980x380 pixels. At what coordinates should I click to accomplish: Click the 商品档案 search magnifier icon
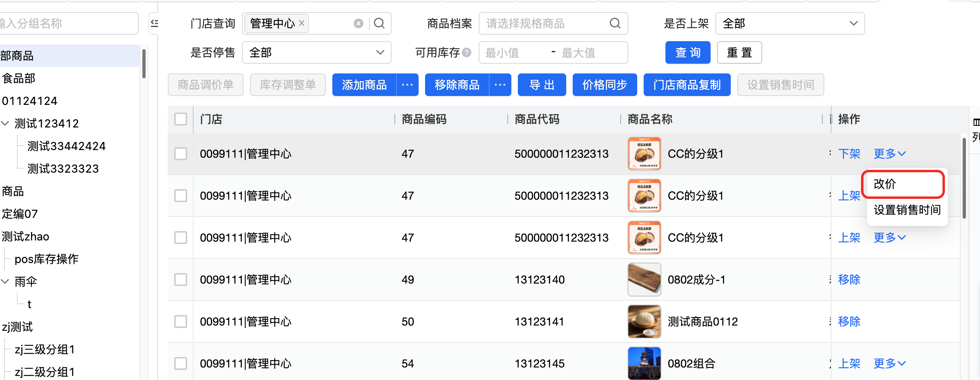coord(615,23)
